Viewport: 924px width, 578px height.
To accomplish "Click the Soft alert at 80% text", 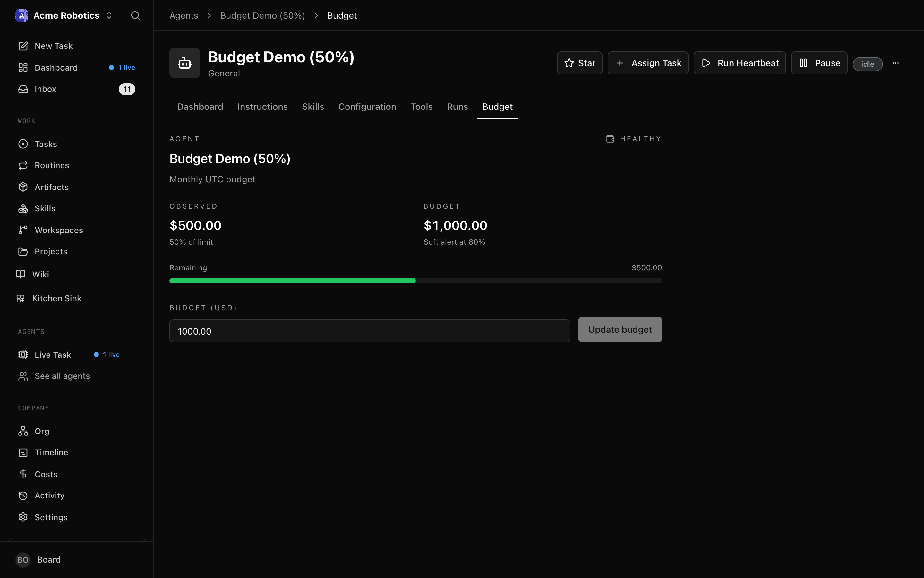I will (454, 242).
